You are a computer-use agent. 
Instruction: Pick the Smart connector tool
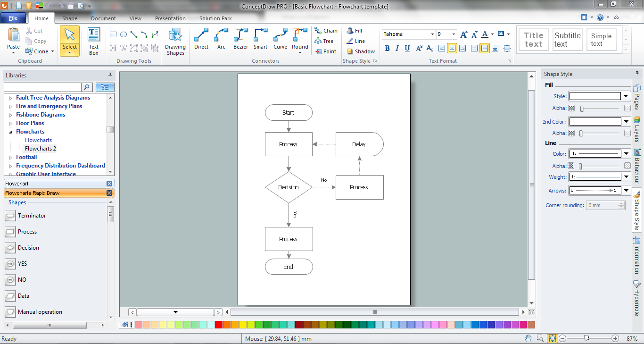pos(260,39)
